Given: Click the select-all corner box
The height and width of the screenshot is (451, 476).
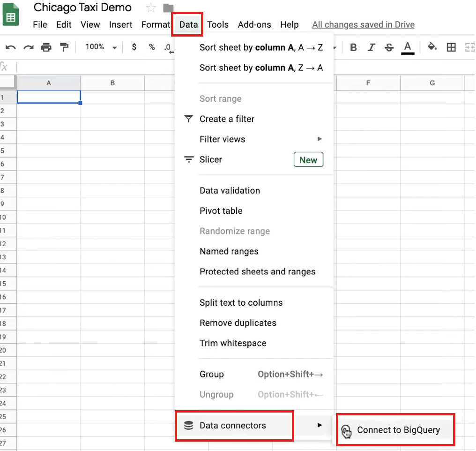Looking at the screenshot, I should coord(7,83).
